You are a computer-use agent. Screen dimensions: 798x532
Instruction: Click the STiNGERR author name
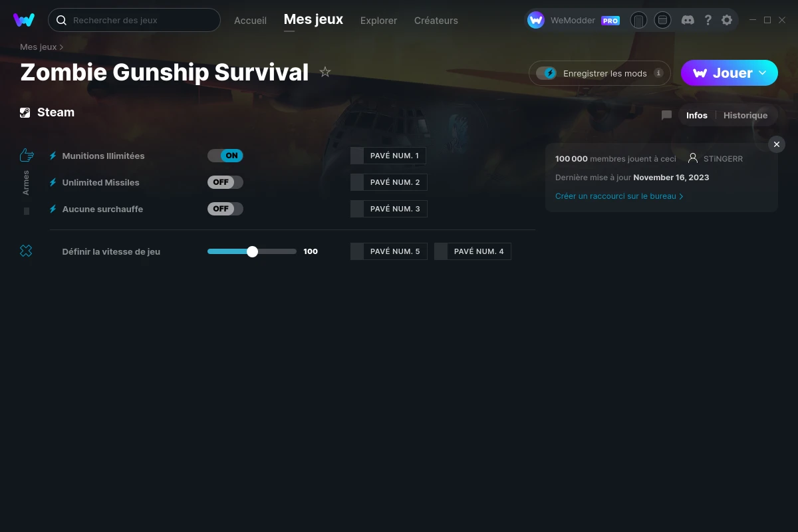[x=723, y=159]
